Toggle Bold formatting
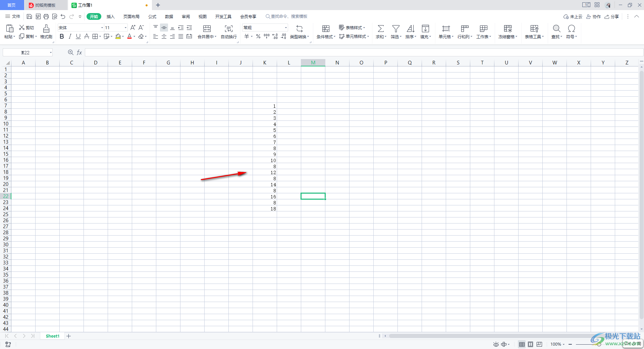 click(x=62, y=36)
